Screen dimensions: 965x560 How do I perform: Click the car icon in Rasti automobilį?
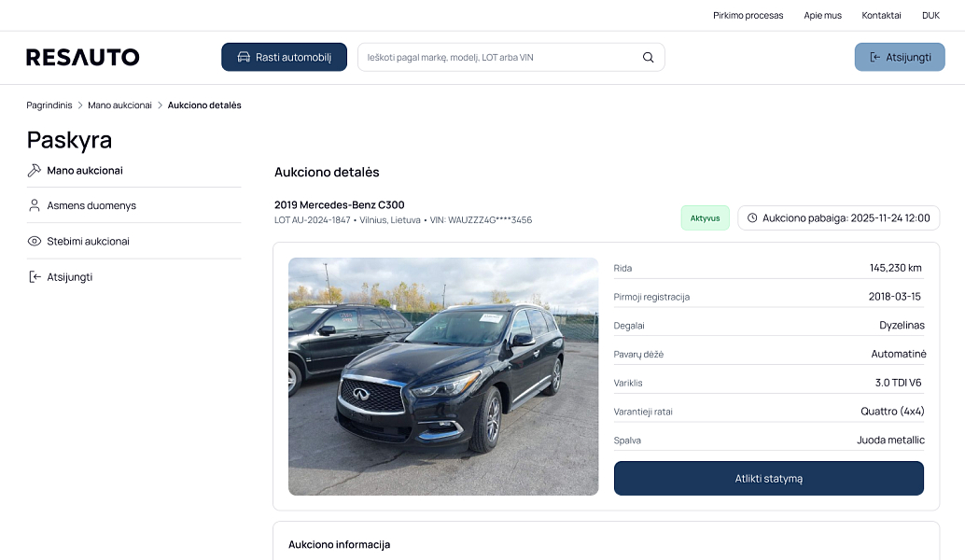(x=244, y=57)
